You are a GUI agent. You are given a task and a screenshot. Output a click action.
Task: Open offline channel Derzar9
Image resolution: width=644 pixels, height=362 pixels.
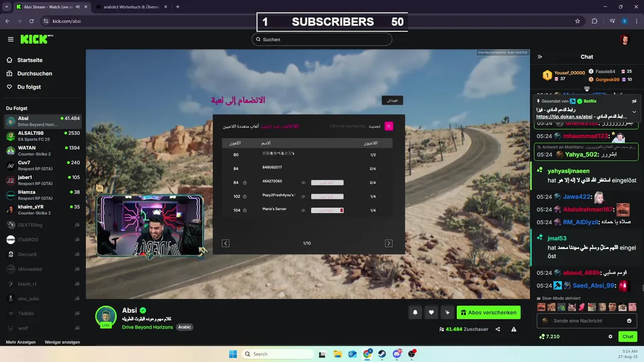pos(43,254)
